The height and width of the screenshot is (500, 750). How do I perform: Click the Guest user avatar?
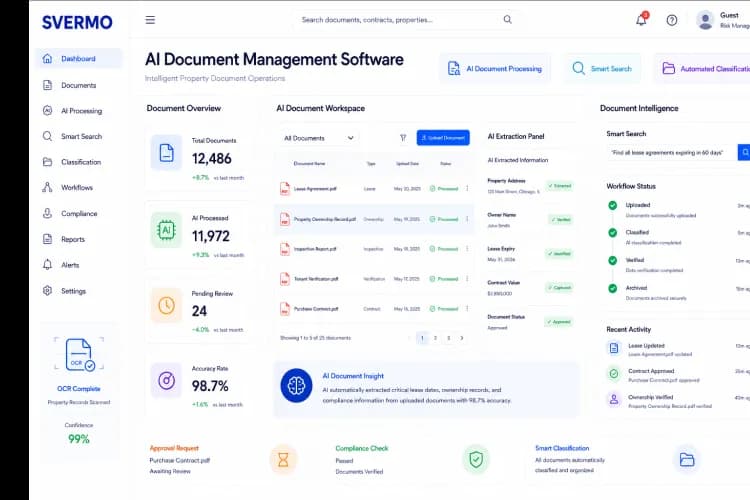[705, 20]
